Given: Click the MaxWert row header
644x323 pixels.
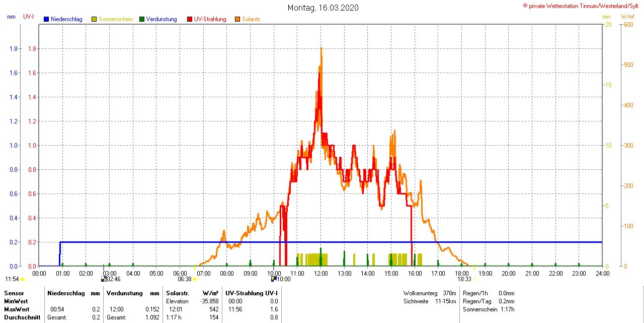Looking at the screenshot, I should pos(18,309).
